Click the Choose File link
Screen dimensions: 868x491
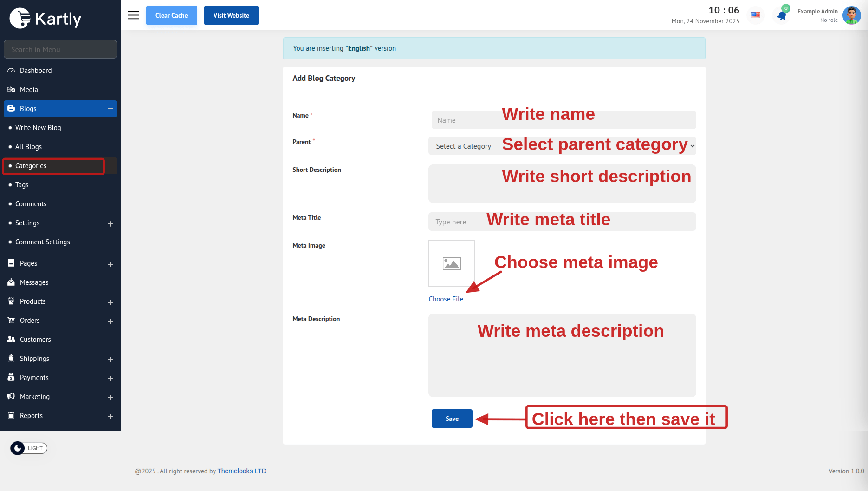[446, 299]
